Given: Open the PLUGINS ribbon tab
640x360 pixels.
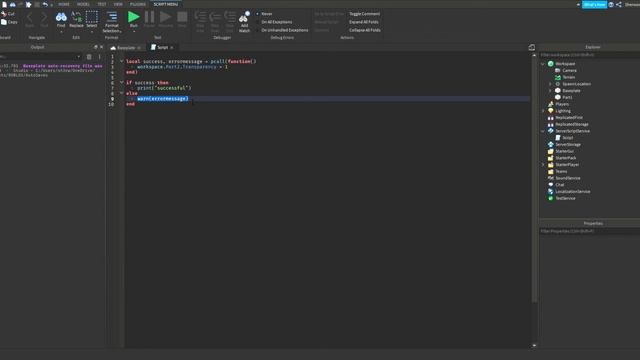Looking at the screenshot, I should tap(138, 4).
